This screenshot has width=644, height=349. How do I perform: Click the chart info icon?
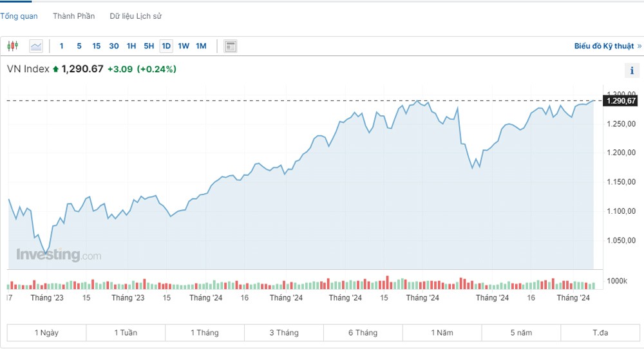click(x=632, y=71)
